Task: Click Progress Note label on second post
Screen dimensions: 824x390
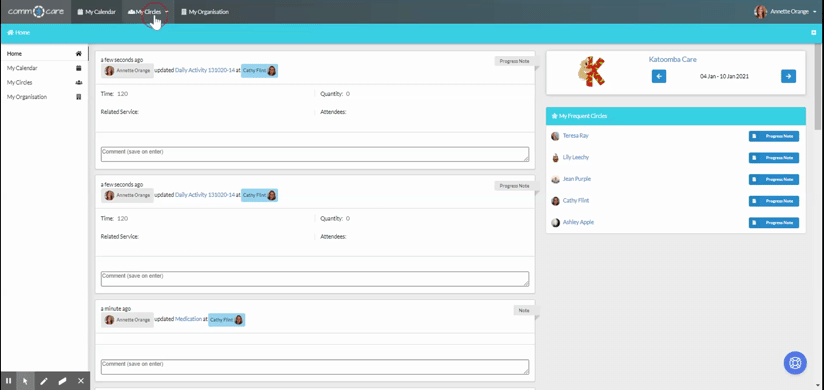Action: pos(514,186)
